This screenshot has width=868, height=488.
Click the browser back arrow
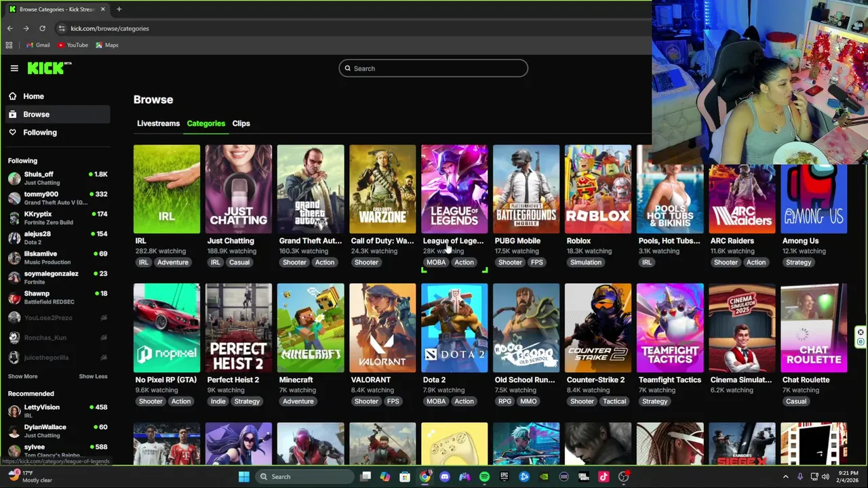point(9,28)
